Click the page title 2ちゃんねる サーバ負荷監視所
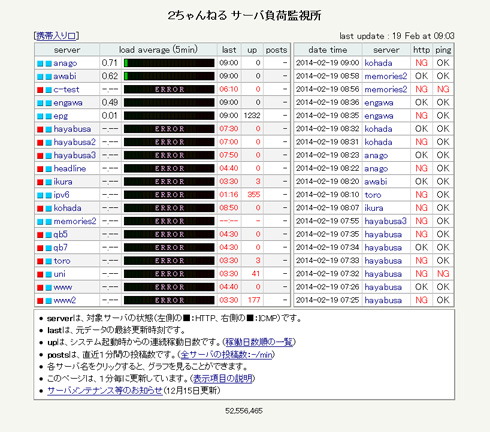The width and height of the screenshot is (490, 432). [x=244, y=15]
